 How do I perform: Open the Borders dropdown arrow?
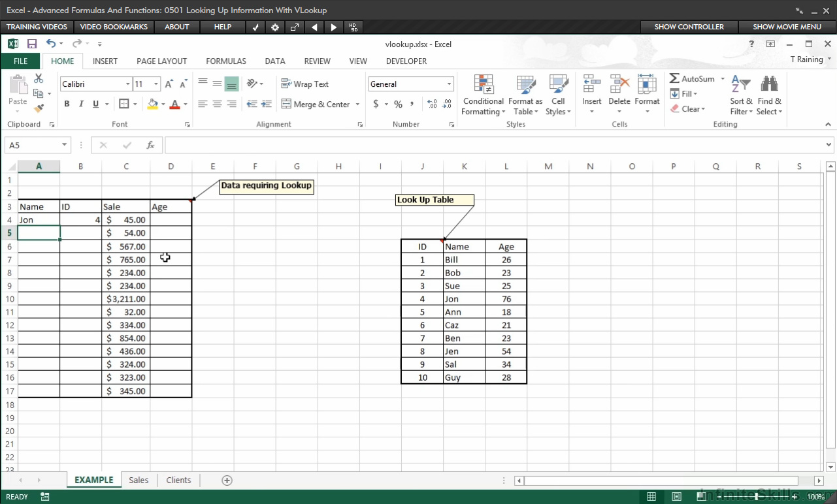(135, 104)
